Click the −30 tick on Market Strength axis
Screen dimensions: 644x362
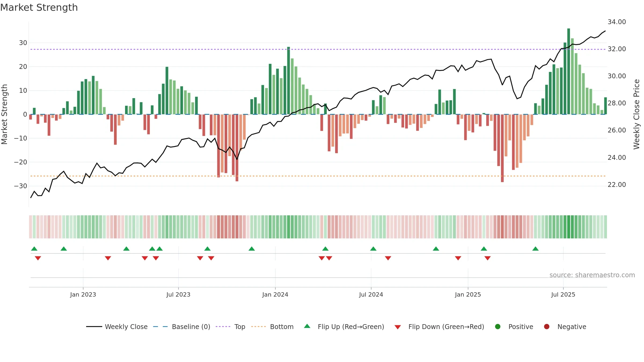[21, 186]
